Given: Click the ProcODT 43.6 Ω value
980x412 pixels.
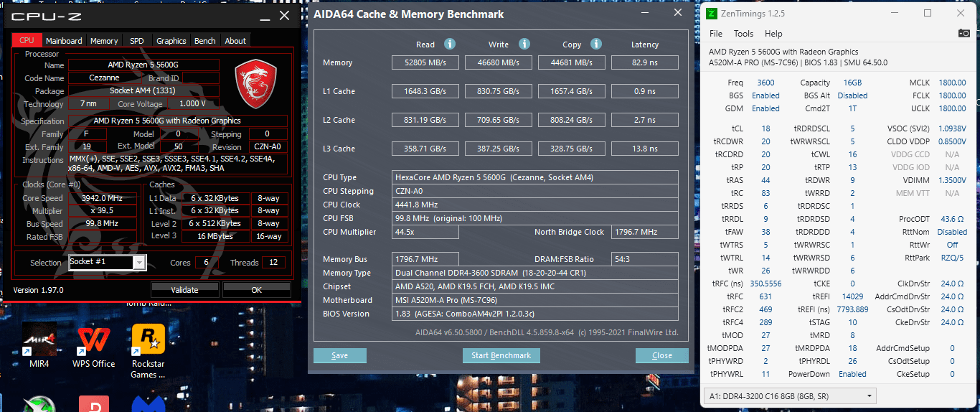Looking at the screenshot, I should point(952,219).
